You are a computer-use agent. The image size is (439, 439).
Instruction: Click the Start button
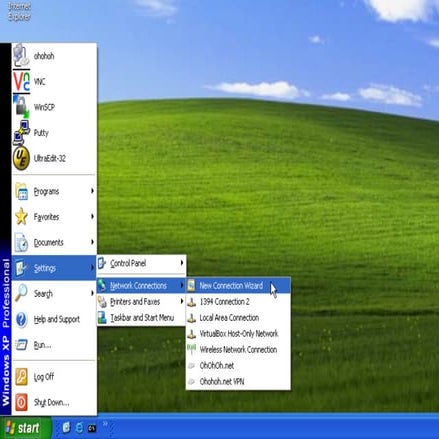(26, 428)
